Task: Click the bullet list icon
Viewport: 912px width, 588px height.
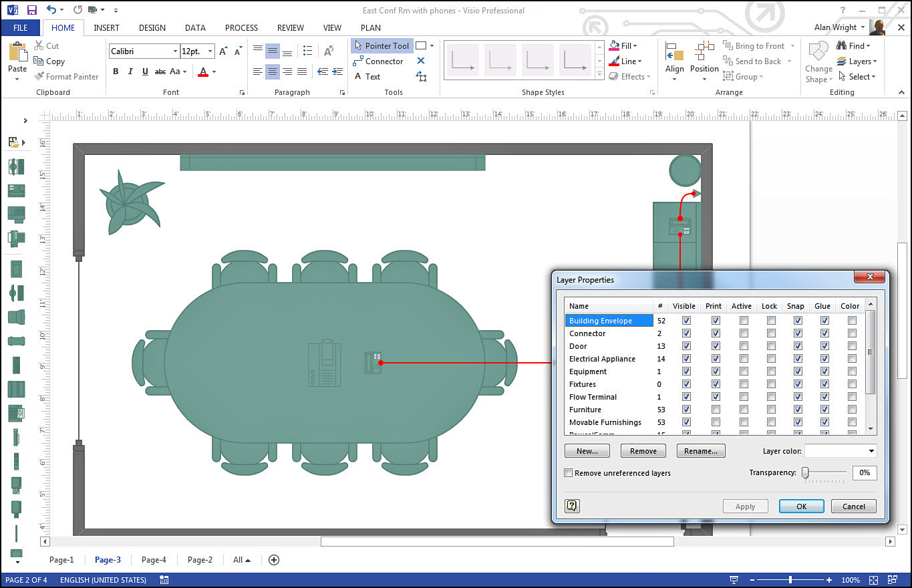Action: (x=307, y=51)
